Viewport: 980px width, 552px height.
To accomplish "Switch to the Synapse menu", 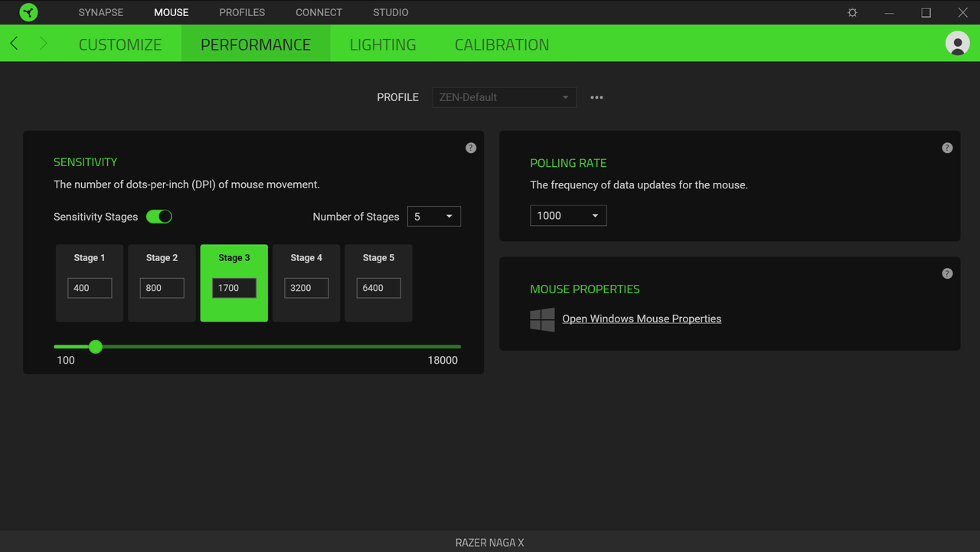I will pyautogui.click(x=101, y=12).
